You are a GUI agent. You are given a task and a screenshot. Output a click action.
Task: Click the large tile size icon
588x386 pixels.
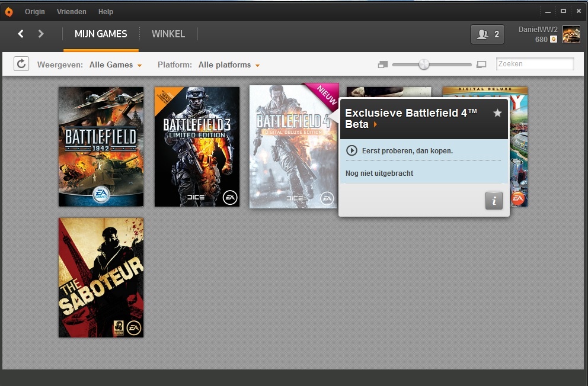481,65
